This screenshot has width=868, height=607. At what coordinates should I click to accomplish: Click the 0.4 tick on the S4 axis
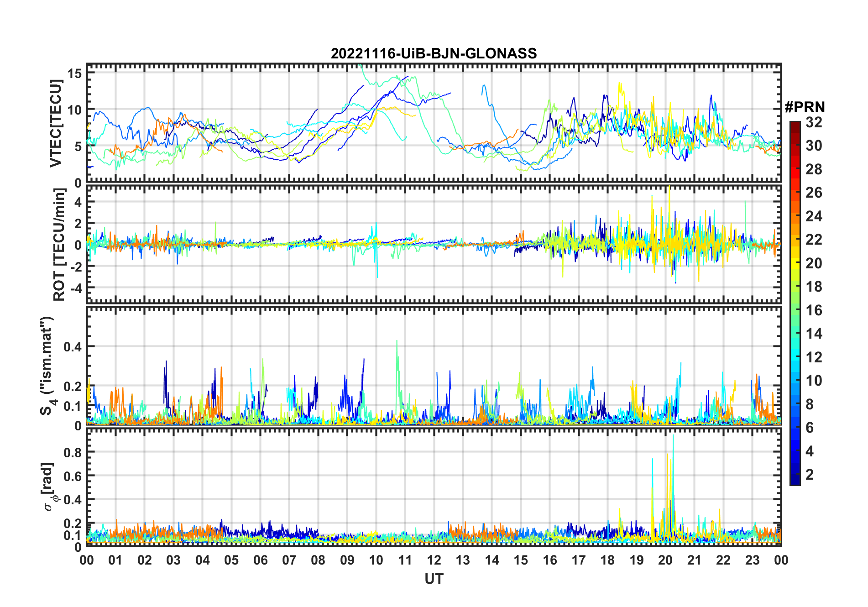73,346
